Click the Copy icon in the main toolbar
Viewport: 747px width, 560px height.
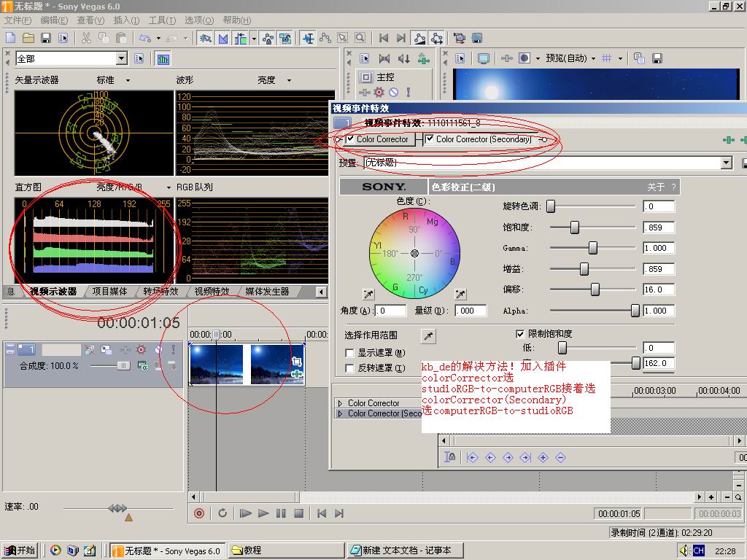point(104,38)
